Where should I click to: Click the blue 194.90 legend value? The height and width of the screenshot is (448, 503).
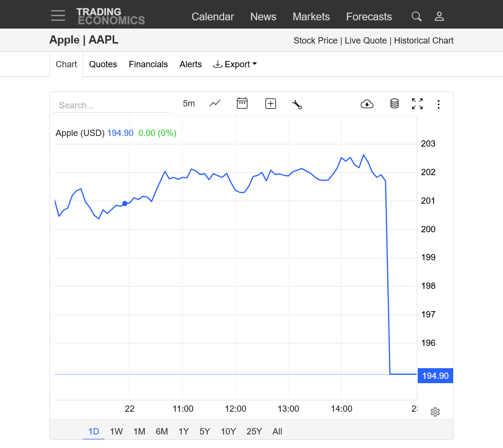[120, 133]
